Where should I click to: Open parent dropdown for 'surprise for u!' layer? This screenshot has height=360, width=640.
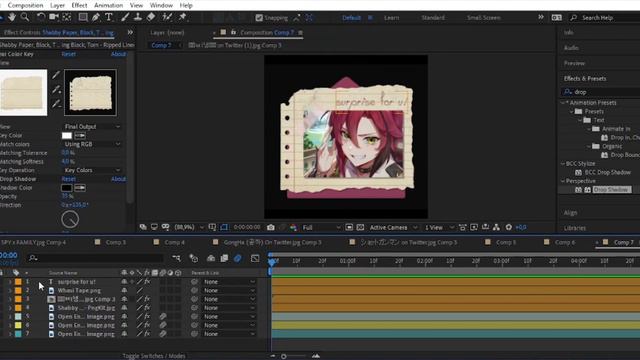tap(229, 282)
